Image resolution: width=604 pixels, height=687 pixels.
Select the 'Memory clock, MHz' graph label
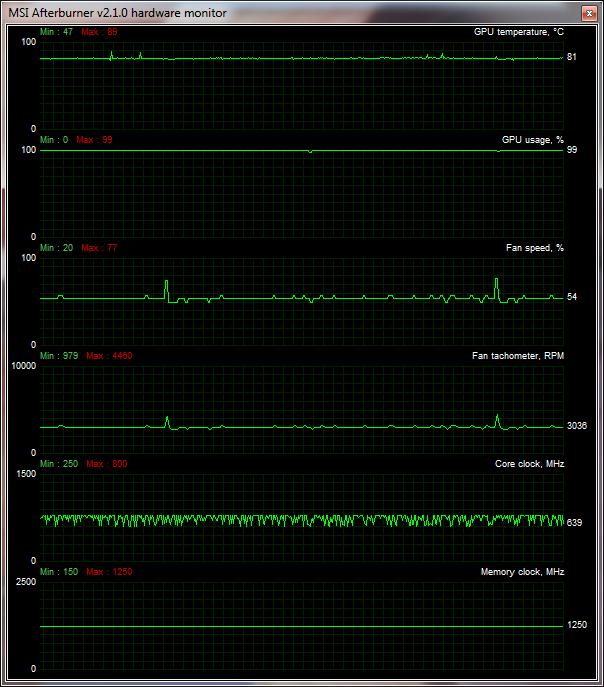pos(523,572)
